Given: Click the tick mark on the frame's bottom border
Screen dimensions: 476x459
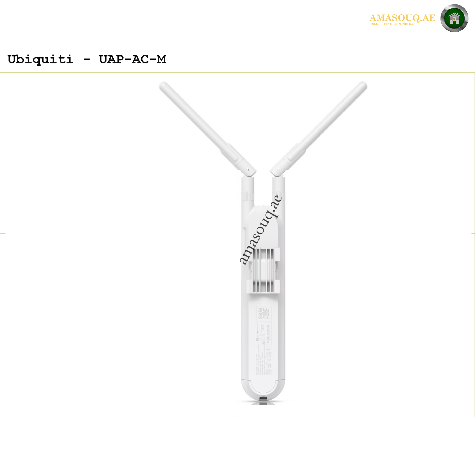Looking at the screenshot, I should pos(237,416).
